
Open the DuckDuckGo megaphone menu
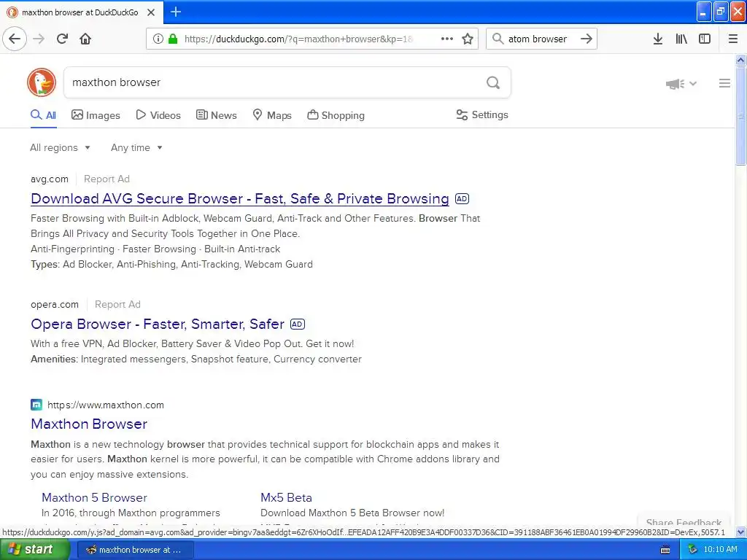[681, 84]
